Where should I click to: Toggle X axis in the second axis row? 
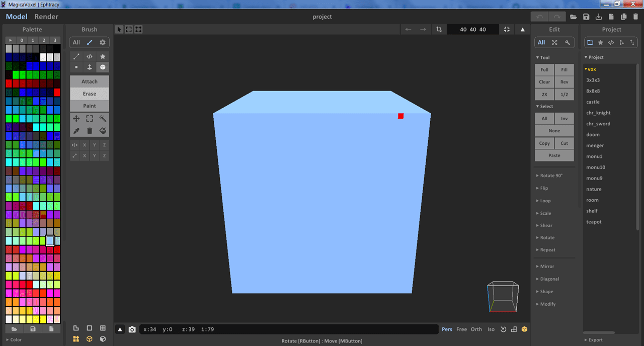pyautogui.click(x=85, y=156)
